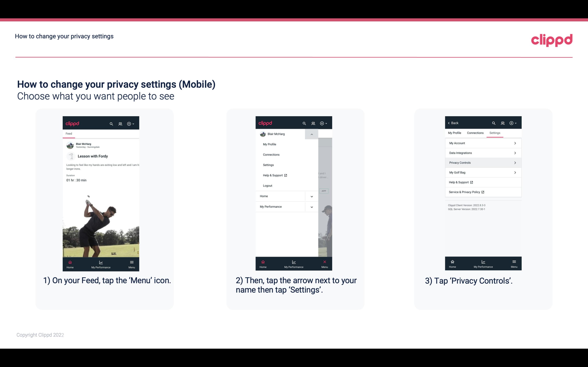The width and height of the screenshot is (588, 367).
Task: Open Privacy Controls settings option
Action: [483, 162]
